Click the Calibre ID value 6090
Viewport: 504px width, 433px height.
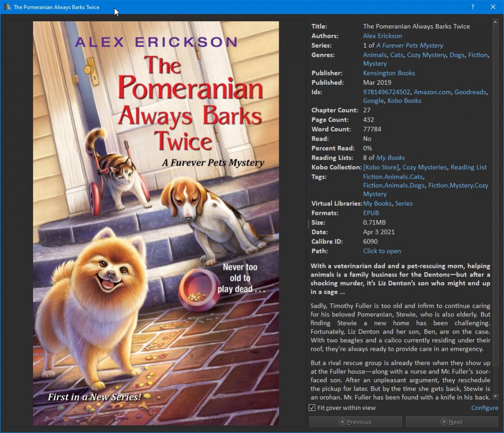coord(370,241)
